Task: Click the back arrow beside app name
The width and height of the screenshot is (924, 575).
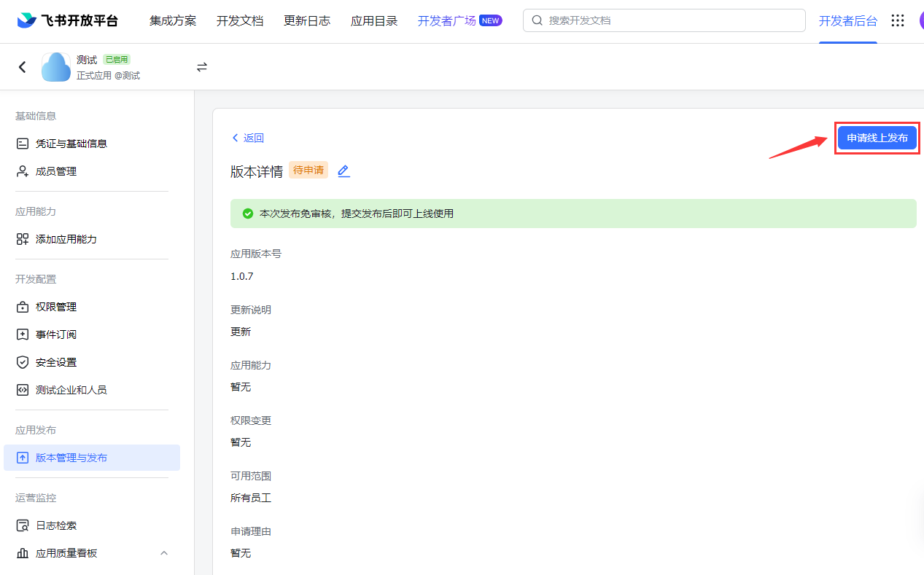Action: click(22, 67)
